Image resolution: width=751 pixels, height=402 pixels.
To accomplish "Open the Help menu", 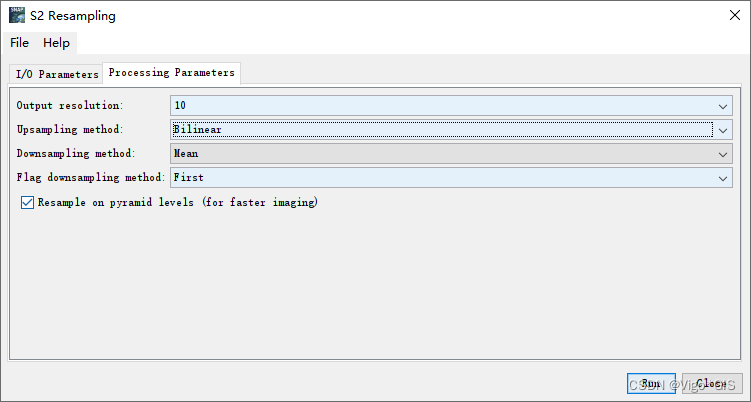I will 57,43.
